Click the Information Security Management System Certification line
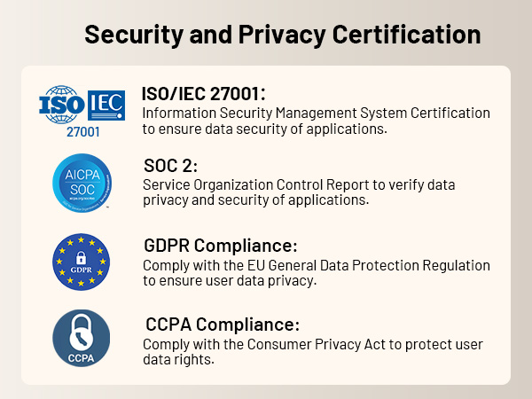The width and height of the screenshot is (532, 399). (x=316, y=113)
